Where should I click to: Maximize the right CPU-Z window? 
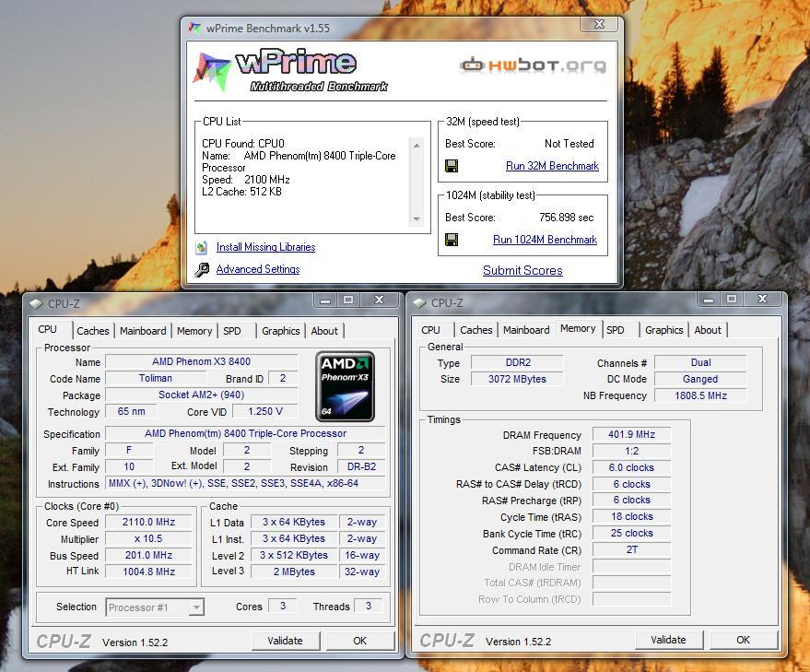(x=732, y=299)
